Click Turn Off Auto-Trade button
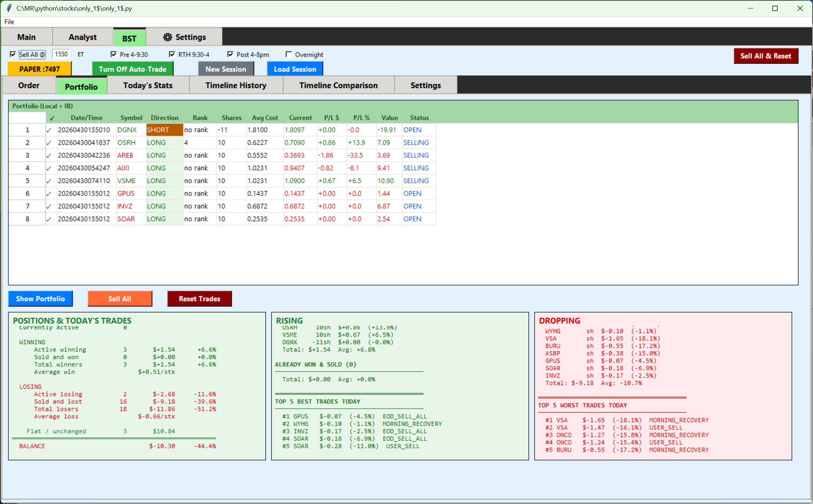The height and width of the screenshot is (504, 813). [133, 69]
